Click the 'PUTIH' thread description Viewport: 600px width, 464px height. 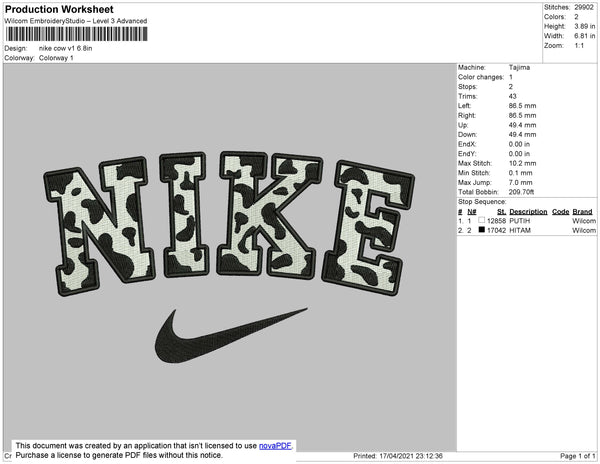point(520,221)
